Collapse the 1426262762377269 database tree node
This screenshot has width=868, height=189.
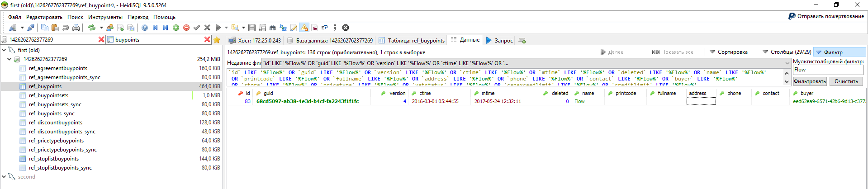point(9,59)
